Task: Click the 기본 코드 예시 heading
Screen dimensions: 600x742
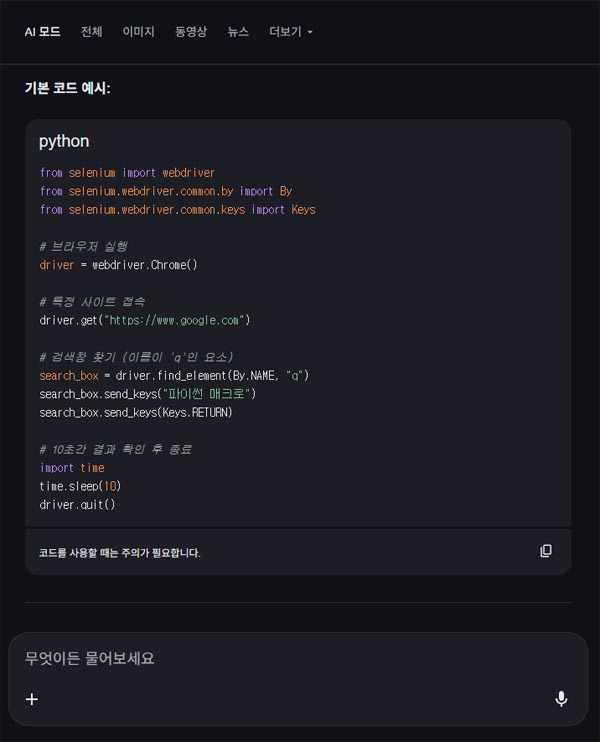Action: coord(67,88)
